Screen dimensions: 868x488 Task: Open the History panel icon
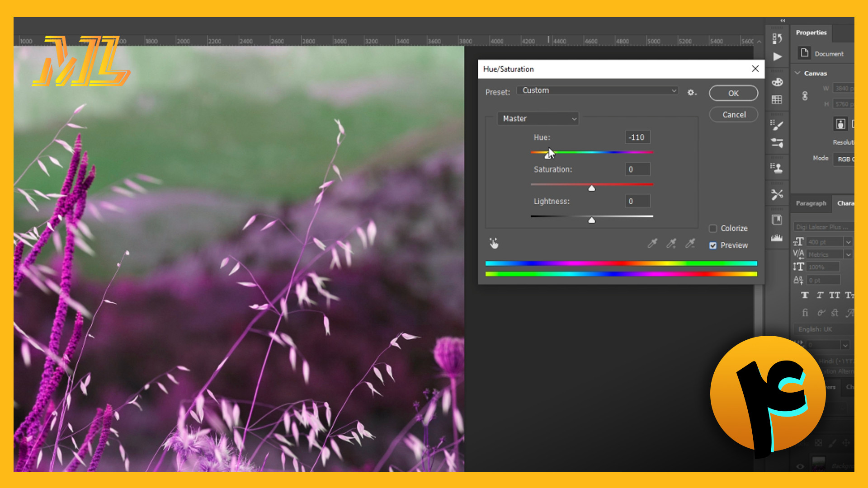pos(777,39)
